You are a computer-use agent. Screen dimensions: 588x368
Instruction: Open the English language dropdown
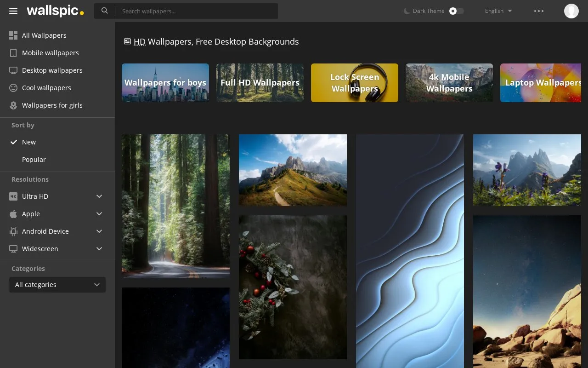pyautogui.click(x=498, y=11)
